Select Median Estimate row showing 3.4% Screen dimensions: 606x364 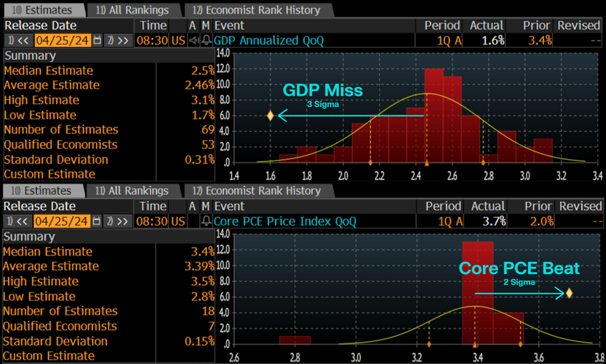[109, 252]
